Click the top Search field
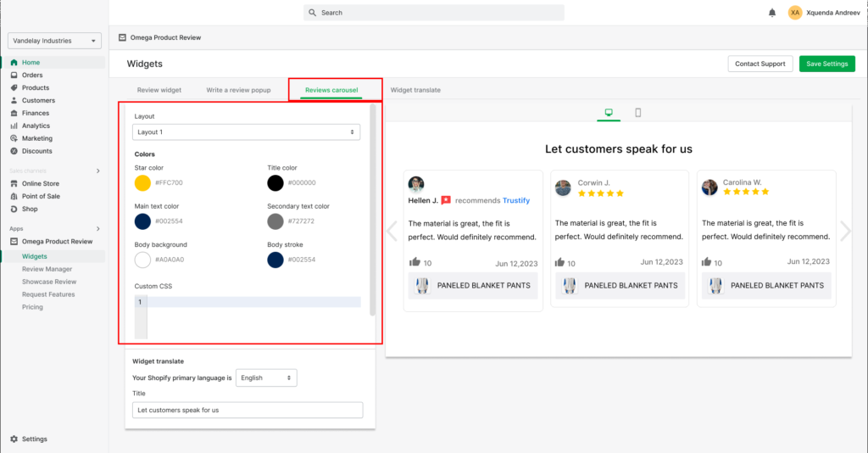This screenshot has width=868, height=453. point(434,13)
